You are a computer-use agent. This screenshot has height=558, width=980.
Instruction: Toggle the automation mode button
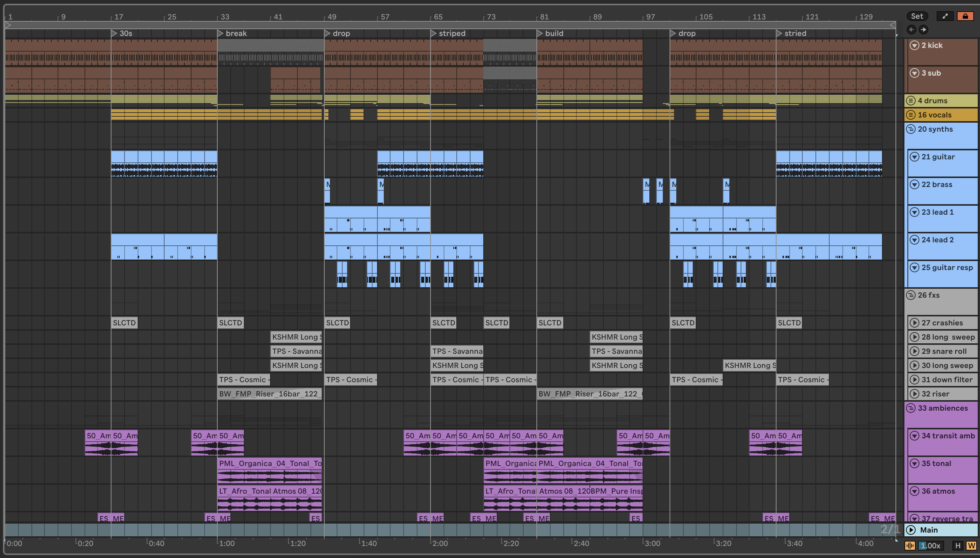(945, 16)
